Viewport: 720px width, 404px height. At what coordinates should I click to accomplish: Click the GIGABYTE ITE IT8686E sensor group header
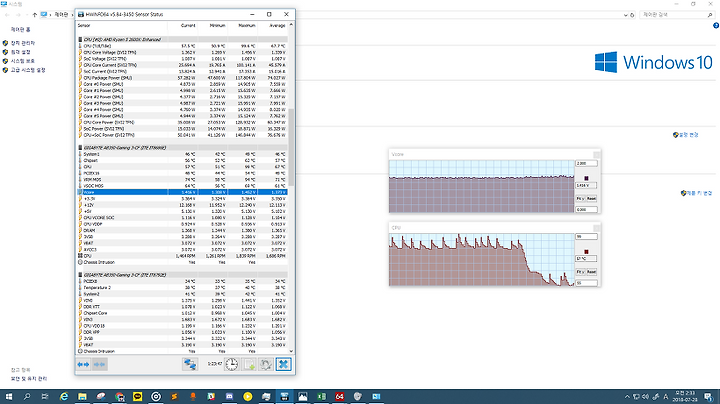click(182, 148)
